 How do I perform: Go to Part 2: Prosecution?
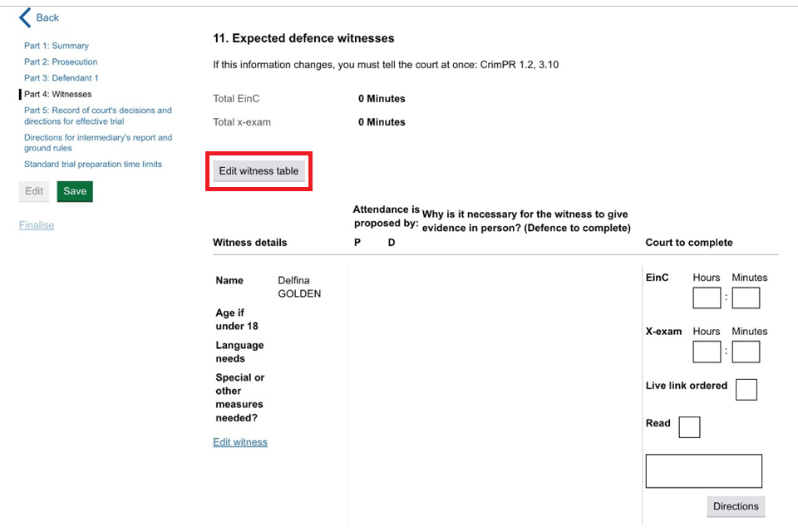pos(61,62)
